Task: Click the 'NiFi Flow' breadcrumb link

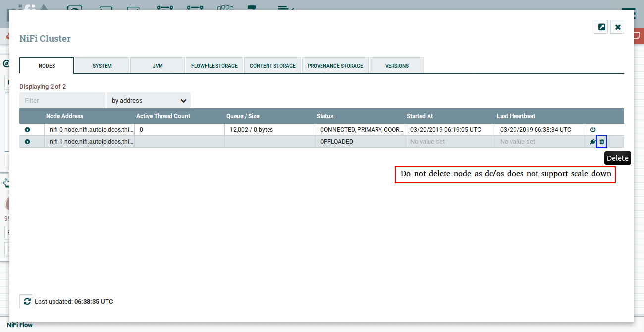Action: [20, 325]
